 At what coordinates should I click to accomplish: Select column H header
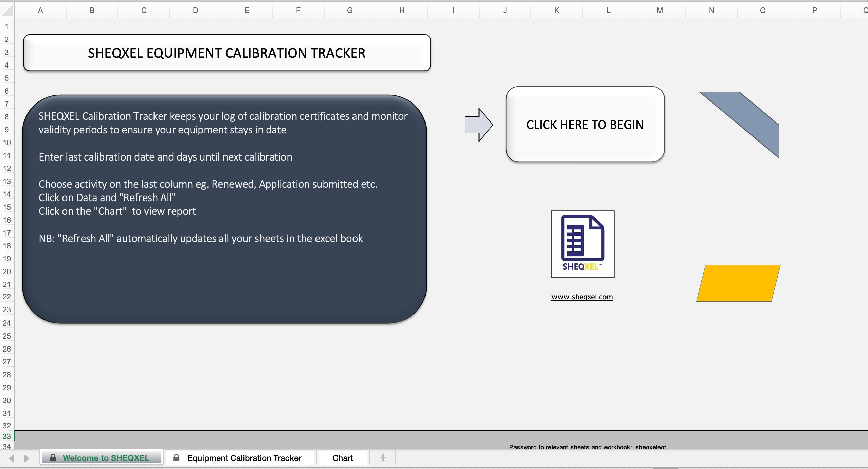401,10
